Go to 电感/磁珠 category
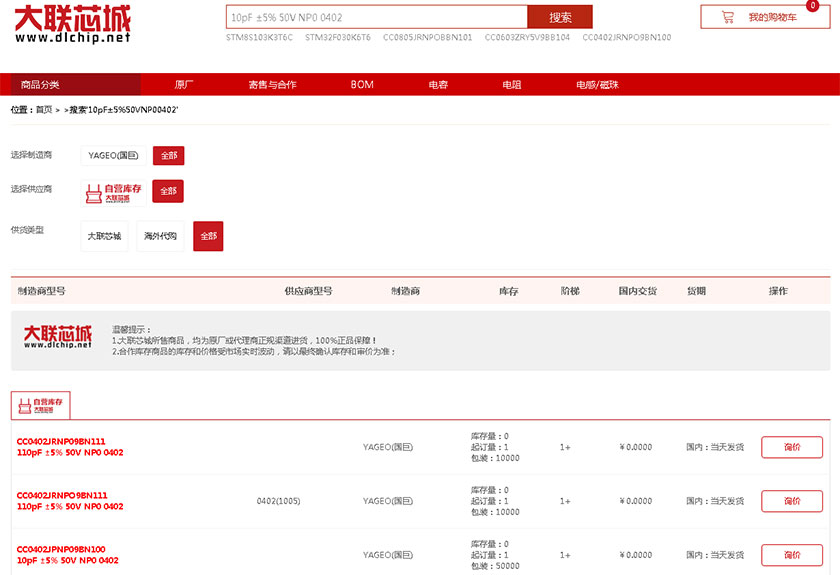 coord(597,85)
